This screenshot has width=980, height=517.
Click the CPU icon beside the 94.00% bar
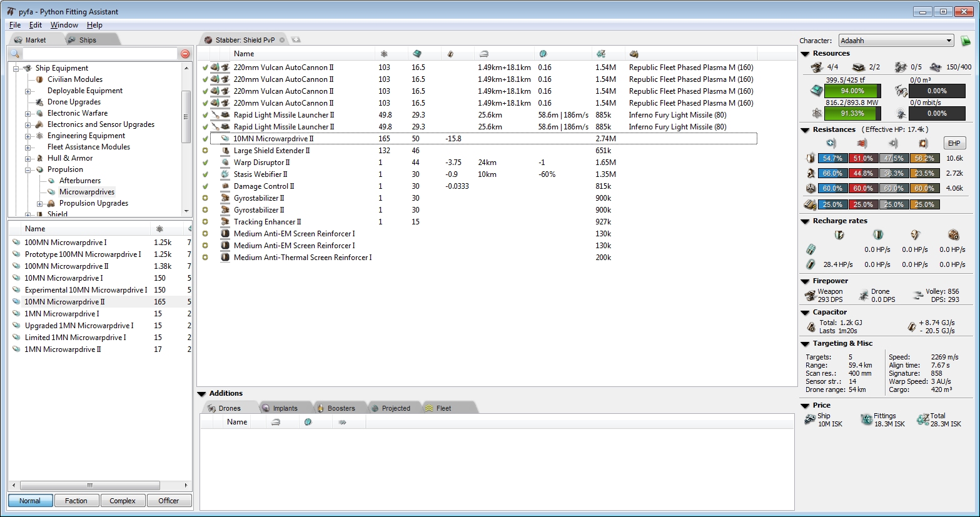[x=816, y=91]
